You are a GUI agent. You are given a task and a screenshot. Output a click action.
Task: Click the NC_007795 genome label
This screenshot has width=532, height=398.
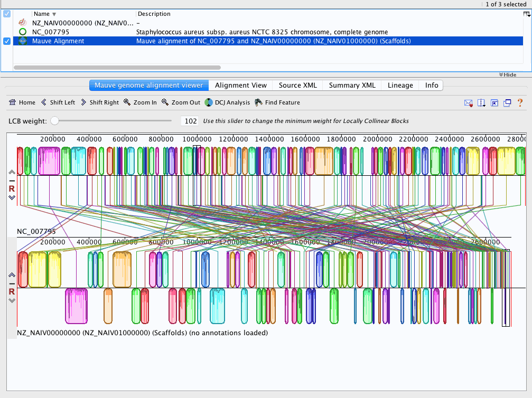pyautogui.click(x=36, y=232)
